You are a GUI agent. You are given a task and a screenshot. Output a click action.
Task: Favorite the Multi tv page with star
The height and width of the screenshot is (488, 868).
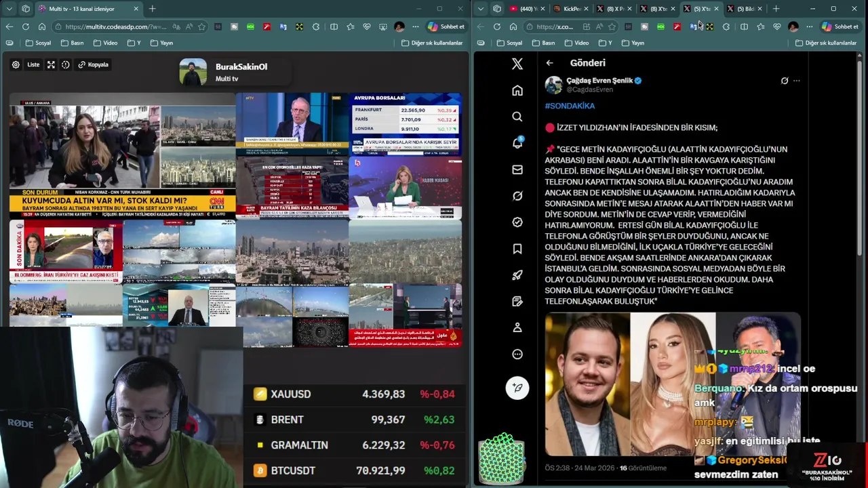point(201,26)
